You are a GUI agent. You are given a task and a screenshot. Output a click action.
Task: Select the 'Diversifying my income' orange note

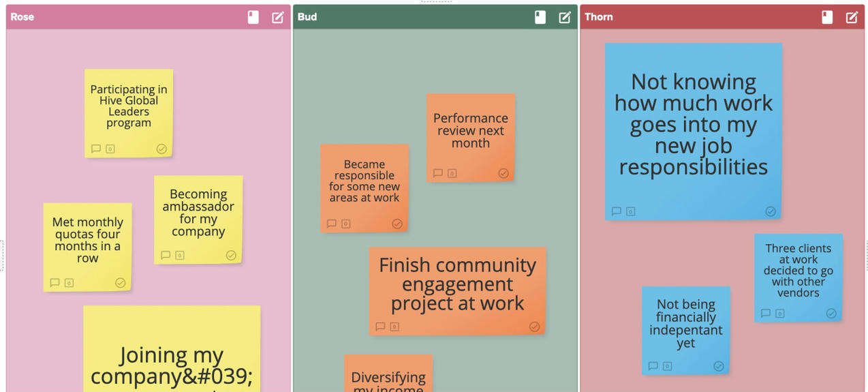[388, 376]
